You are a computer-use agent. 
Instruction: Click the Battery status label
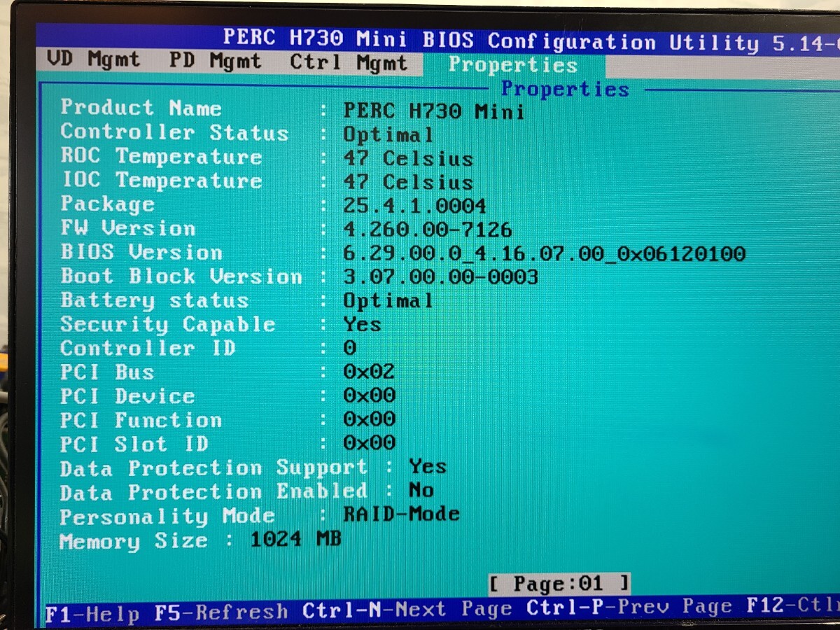click(154, 300)
